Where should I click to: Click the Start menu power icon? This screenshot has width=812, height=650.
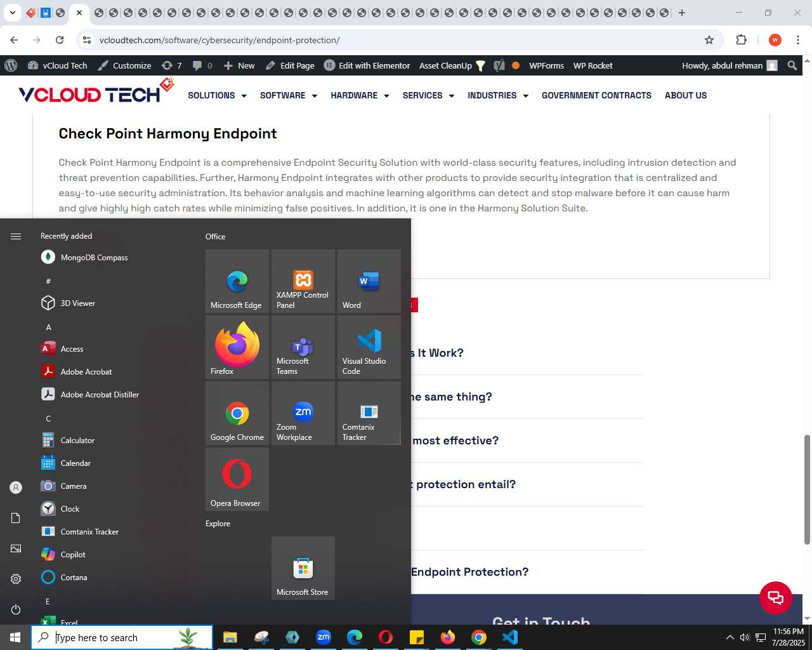16,609
